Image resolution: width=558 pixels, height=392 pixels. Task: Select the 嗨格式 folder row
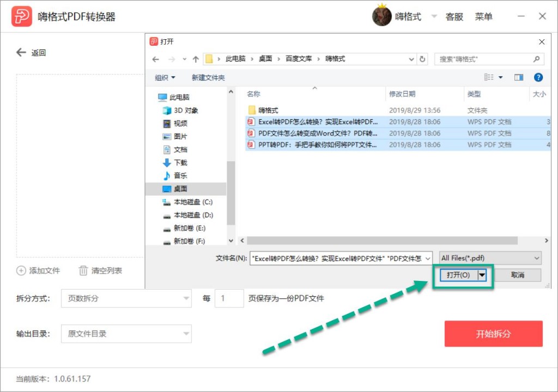(x=398, y=111)
